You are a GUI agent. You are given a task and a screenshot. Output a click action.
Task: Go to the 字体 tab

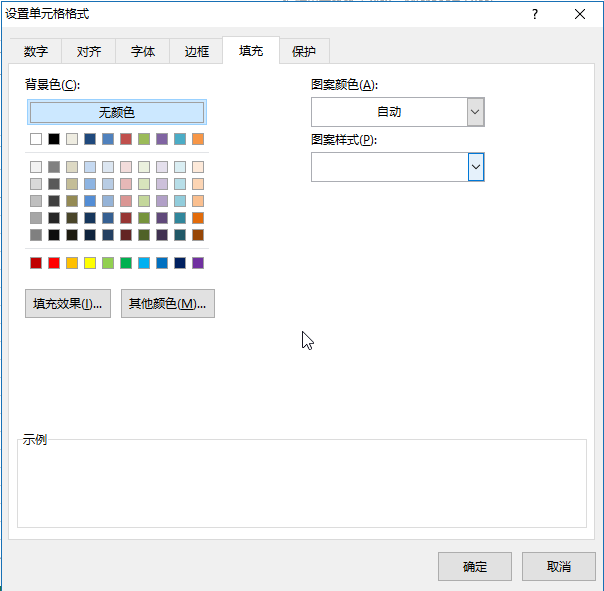pyautogui.click(x=143, y=51)
